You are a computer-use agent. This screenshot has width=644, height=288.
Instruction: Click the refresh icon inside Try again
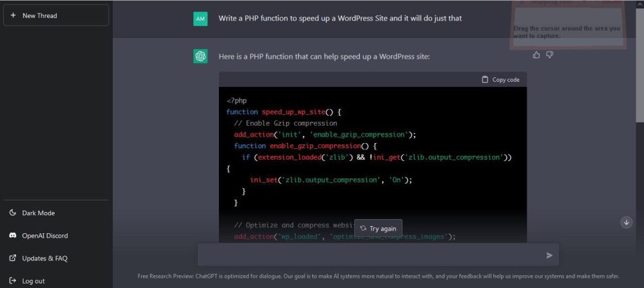(x=363, y=229)
